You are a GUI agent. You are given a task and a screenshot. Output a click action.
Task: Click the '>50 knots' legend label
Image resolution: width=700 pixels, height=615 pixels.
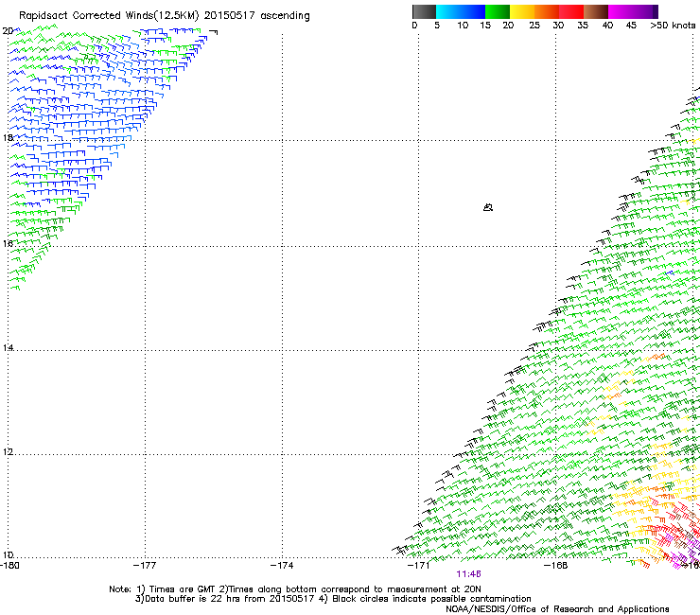pyautogui.click(x=673, y=26)
